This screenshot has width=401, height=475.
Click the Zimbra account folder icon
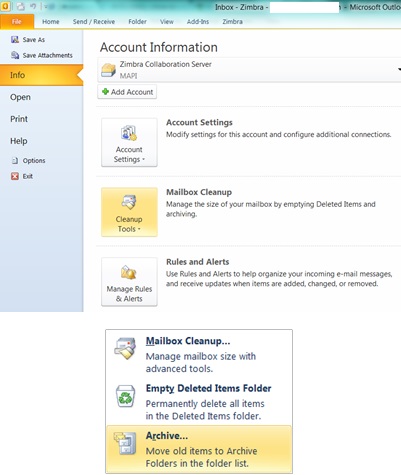tap(108, 70)
